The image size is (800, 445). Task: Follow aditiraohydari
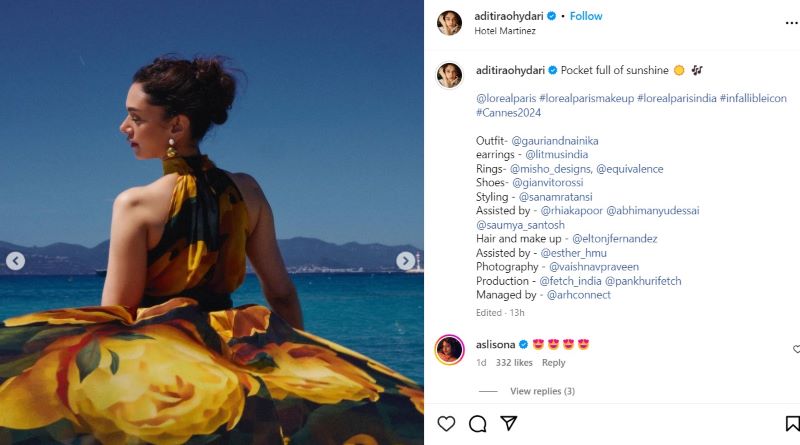pos(586,17)
